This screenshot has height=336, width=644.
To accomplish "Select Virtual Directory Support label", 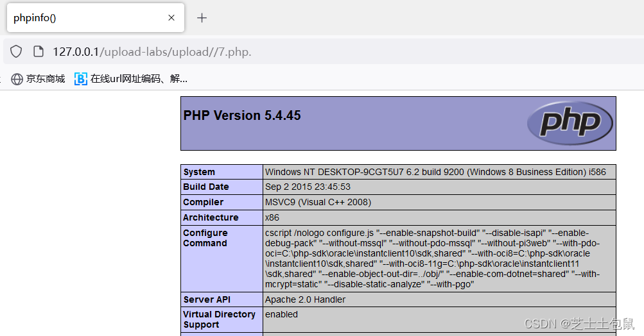I will (220, 319).
